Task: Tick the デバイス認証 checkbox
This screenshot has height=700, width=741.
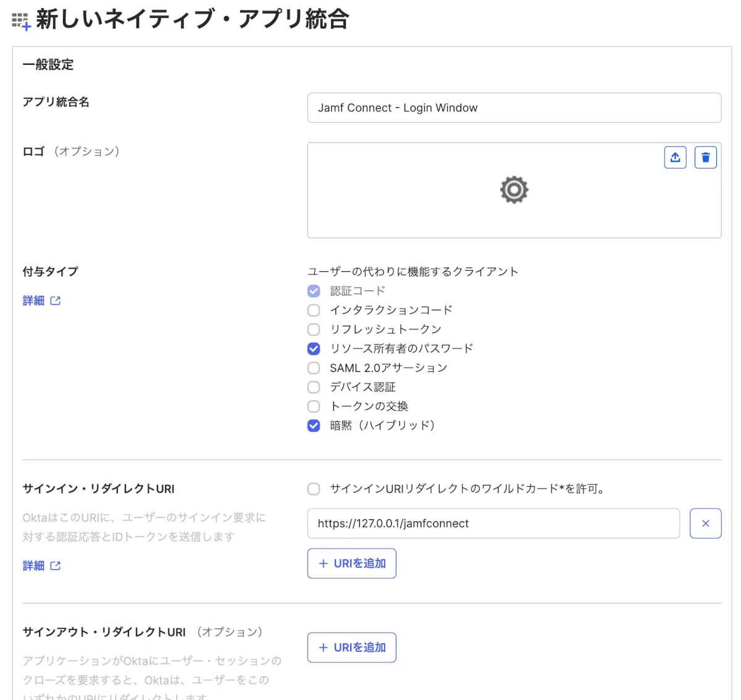Action: click(314, 387)
